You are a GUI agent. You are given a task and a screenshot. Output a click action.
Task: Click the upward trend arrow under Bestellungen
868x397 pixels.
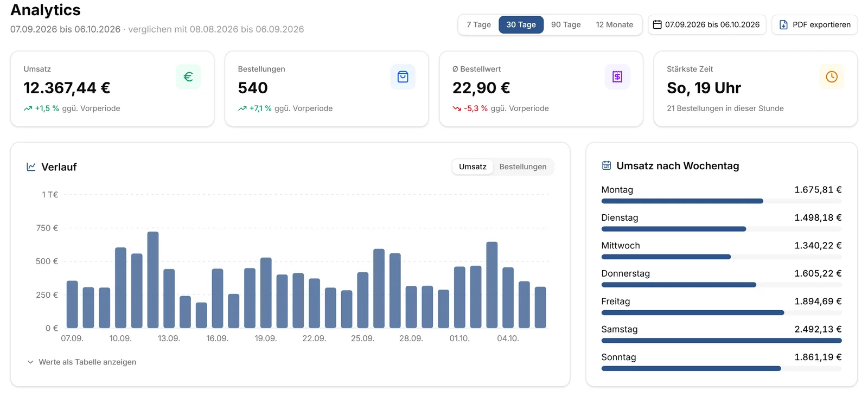tap(242, 108)
